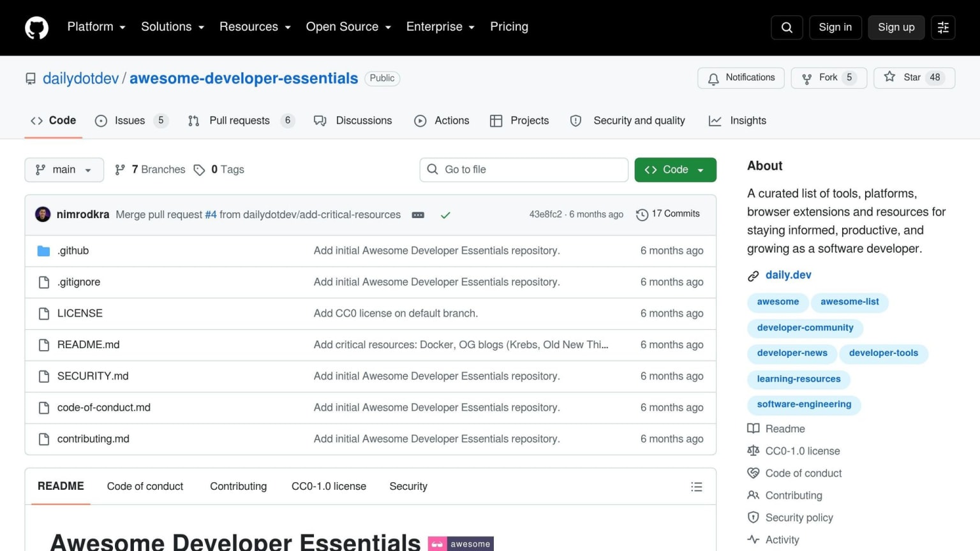Click the Notifications bell button

click(x=741, y=78)
